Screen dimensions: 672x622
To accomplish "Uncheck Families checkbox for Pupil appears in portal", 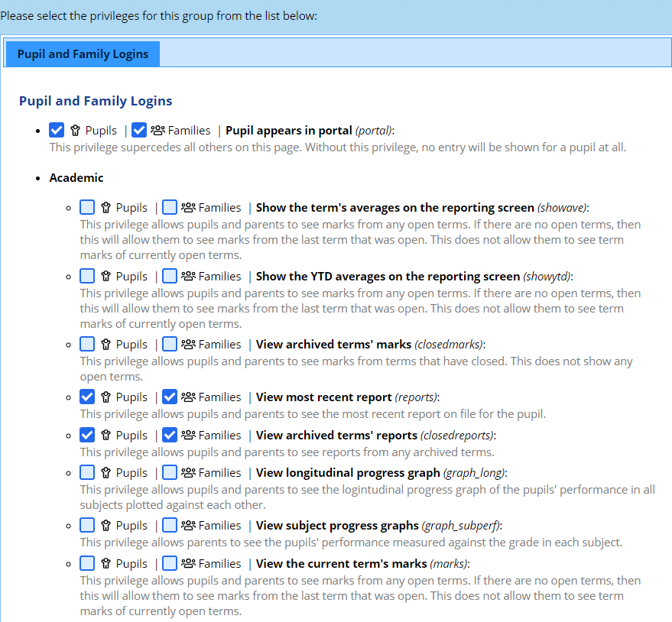I will 139,131.
